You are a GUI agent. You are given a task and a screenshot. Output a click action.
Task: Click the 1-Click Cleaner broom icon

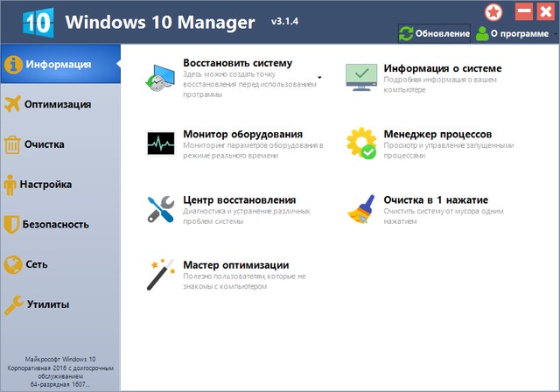[x=360, y=209]
